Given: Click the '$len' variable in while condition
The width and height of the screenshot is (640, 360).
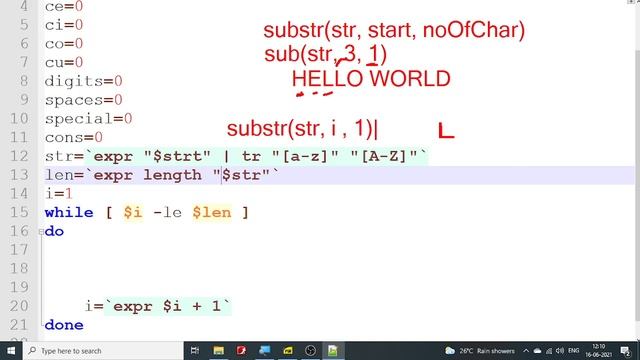Looking at the screenshot, I should (x=212, y=212).
